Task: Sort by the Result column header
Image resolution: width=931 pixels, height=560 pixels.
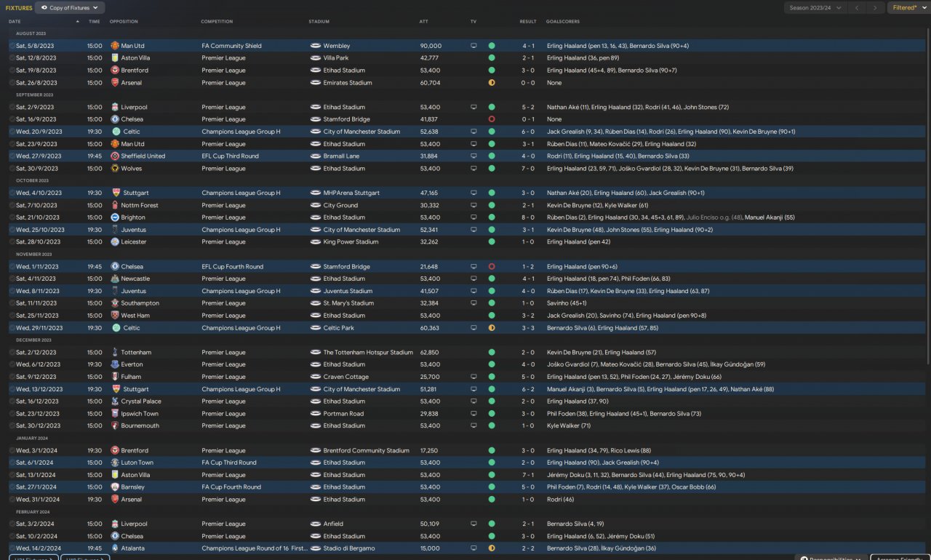Action: coord(528,21)
